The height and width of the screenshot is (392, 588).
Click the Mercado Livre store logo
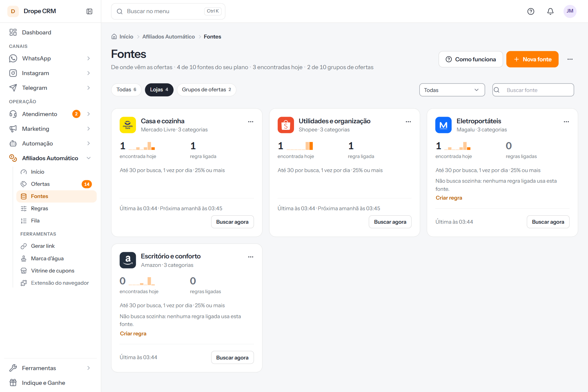pyautogui.click(x=128, y=125)
